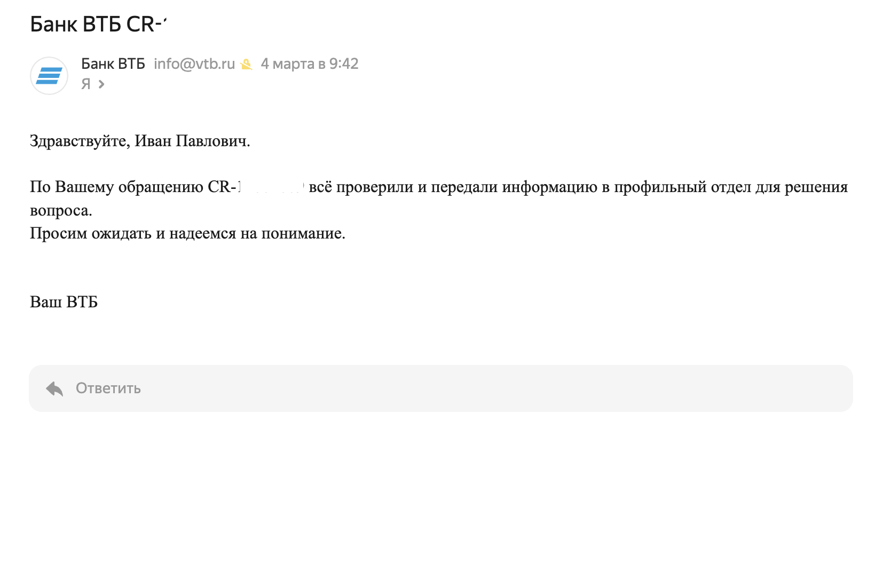The width and height of the screenshot is (883, 588).
Task: Click the signature "Ваш ВТБ"
Action: 64,302
